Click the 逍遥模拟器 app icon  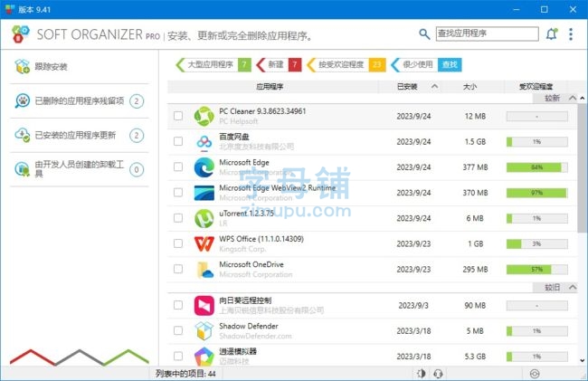pos(204,357)
